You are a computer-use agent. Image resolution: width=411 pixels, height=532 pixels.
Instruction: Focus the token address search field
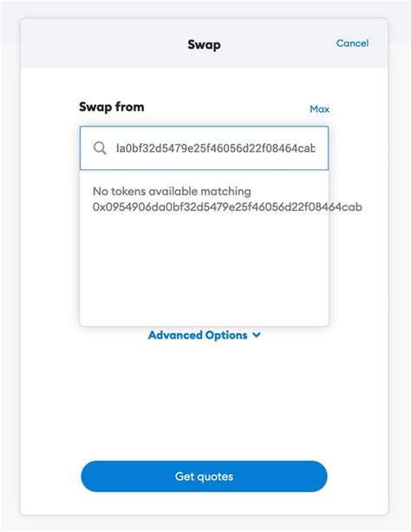(204, 148)
